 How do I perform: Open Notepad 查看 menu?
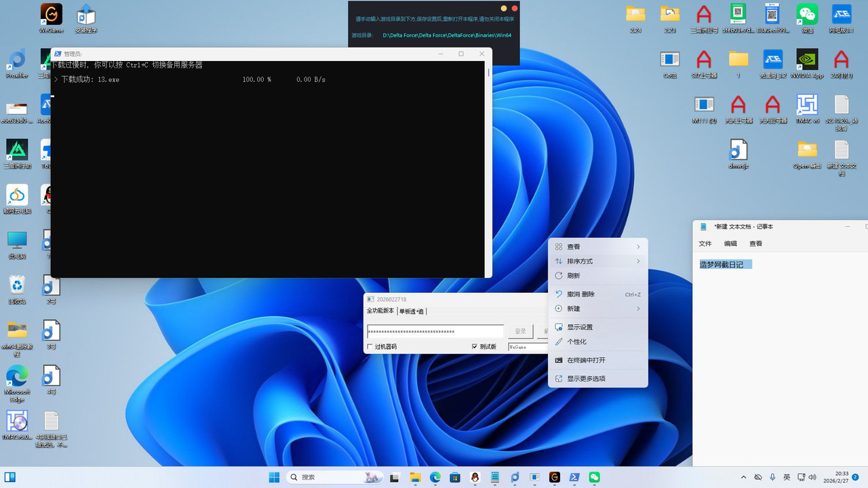click(x=755, y=243)
